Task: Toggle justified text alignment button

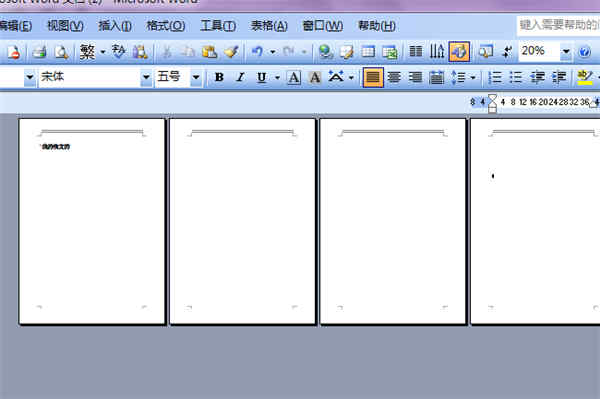Action: [373, 78]
